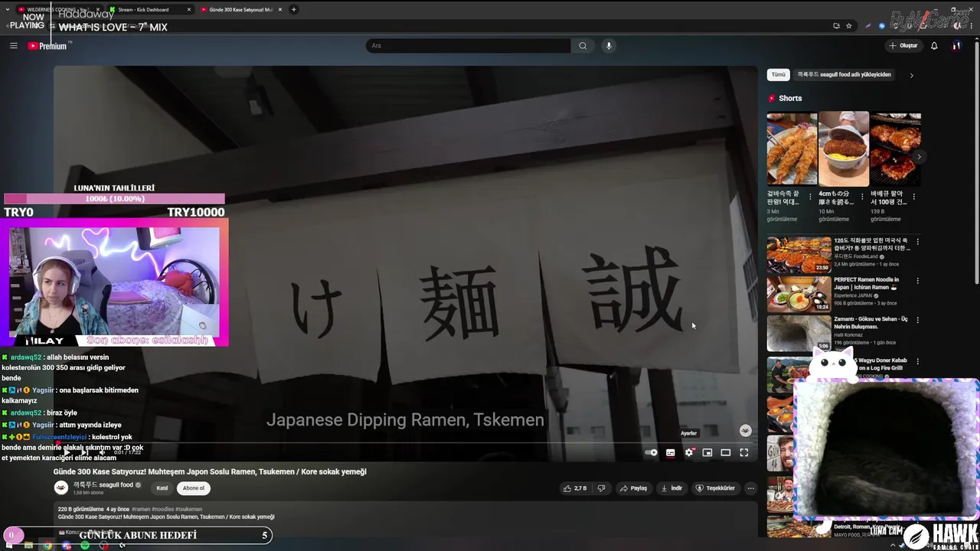Screen dimensions: 980x551
Task: Open Spotify from the taskbar
Action: [85, 545]
